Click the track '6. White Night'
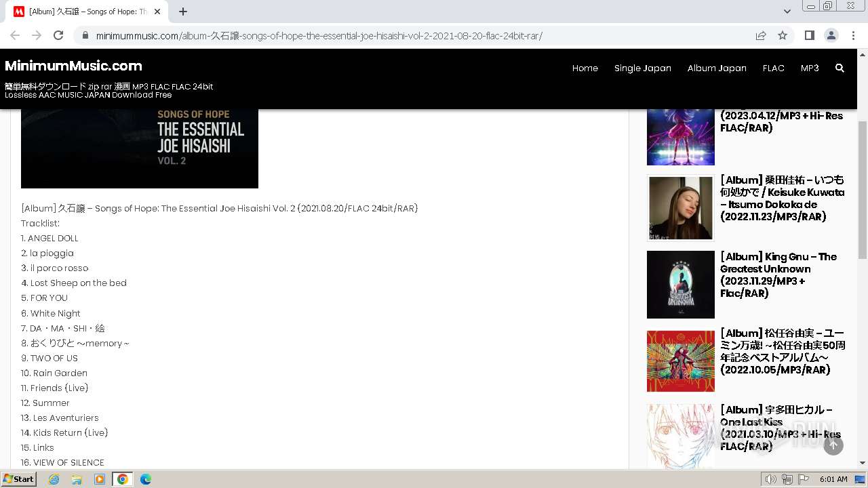The height and width of the screenshot is (488, 868). coord(51,313)
